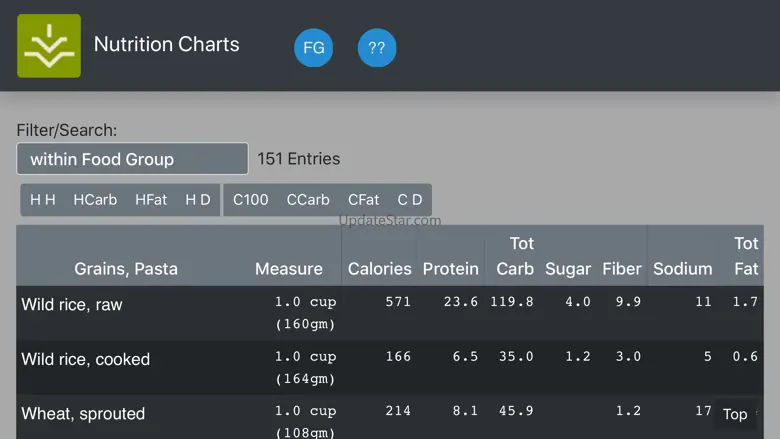The height and width of the screenshot is (439, 780).
Task: Select the H D filter option
Action: [x=198, y=200]
